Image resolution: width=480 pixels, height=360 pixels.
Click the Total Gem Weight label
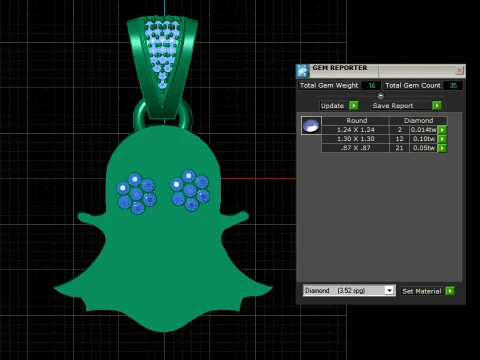tap(329, 86)
